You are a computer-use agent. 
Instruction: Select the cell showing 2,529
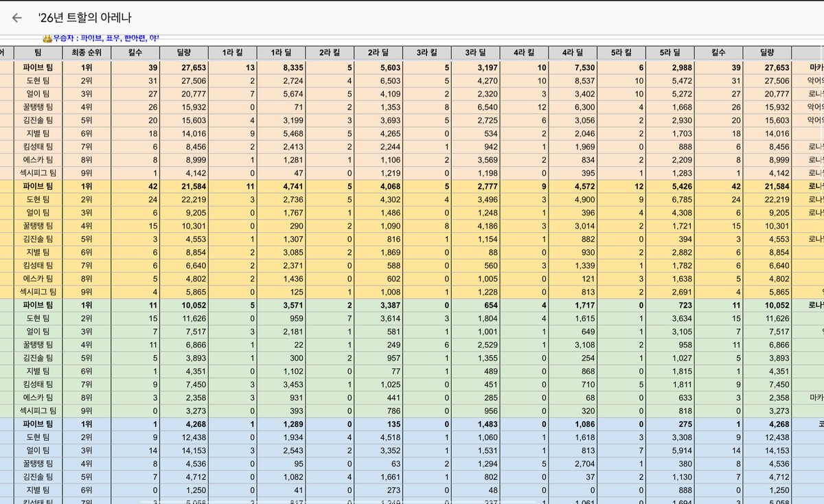476,345
